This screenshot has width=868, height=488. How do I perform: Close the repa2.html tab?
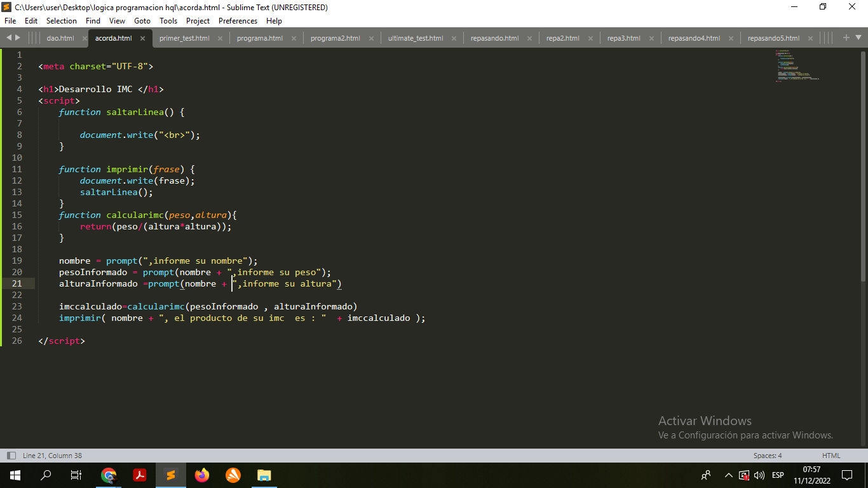pos(590,38)
